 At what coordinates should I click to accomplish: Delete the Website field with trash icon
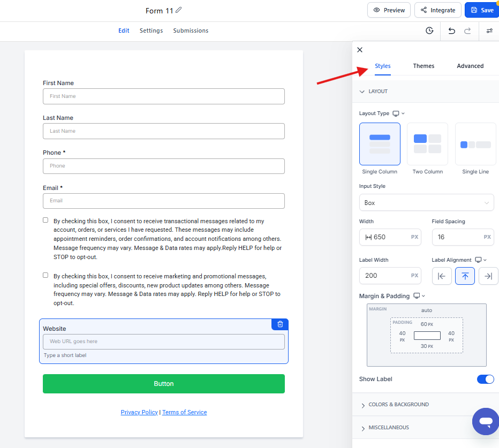280,324
